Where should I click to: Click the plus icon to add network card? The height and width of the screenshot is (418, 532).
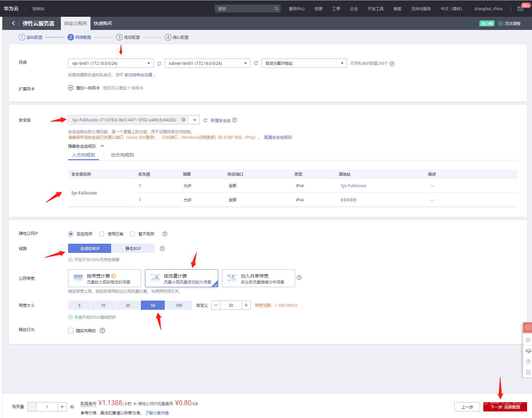(x=71, y=88)
